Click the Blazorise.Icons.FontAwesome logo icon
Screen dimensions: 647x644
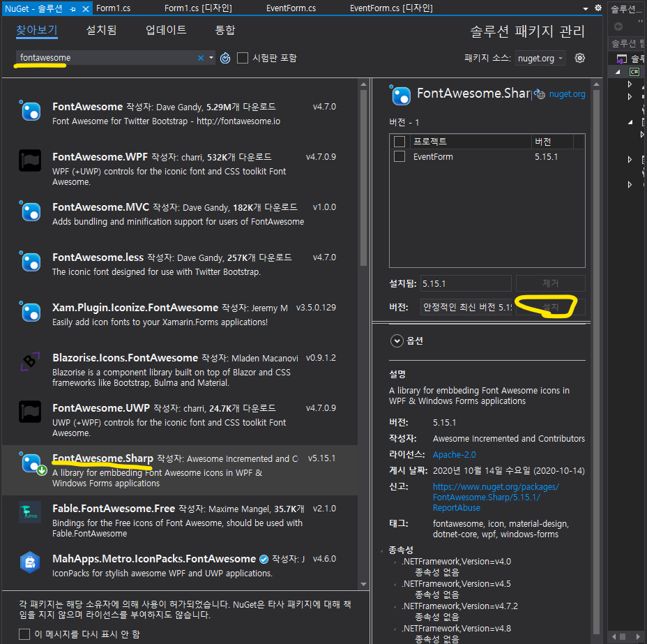(x=30, y=361)
